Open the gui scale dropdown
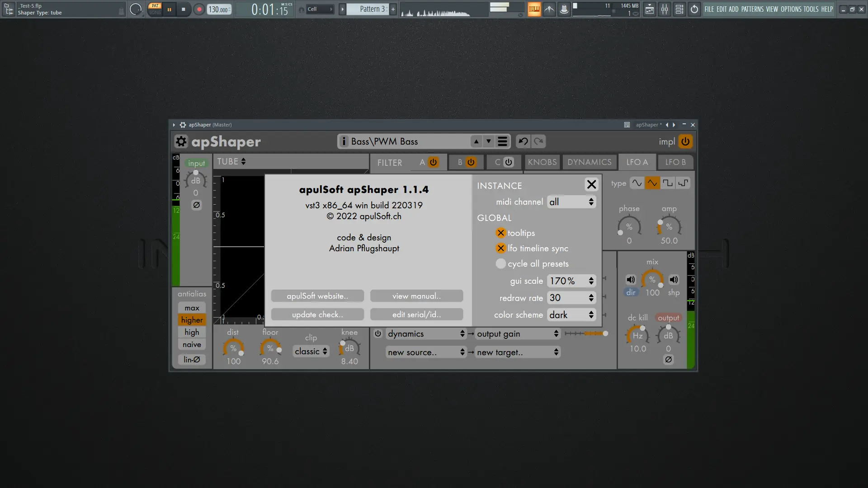The height and width of the screenshot is (488, 868). (x=571, y=281)
